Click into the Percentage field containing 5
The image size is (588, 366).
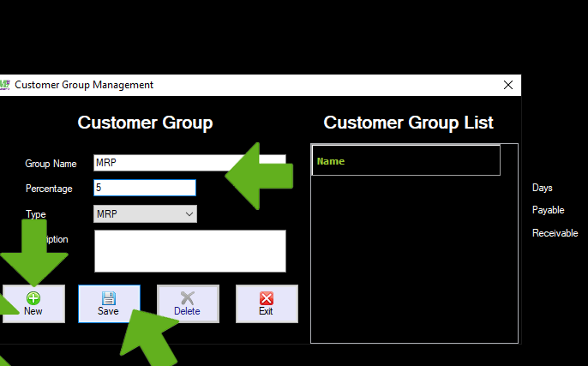[144, 188]
